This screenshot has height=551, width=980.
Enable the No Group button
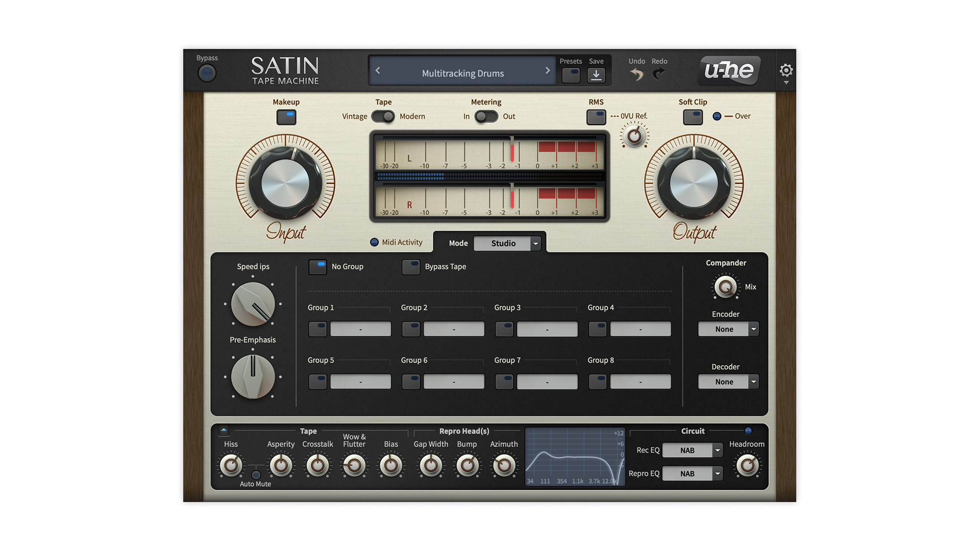(x=317, y=267)
